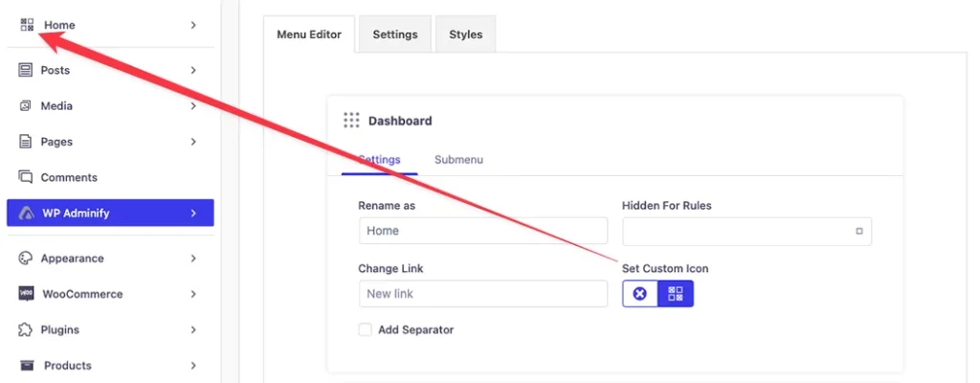Click the Media icon in sidebar
980x383 pixels.
click(25, 105)
